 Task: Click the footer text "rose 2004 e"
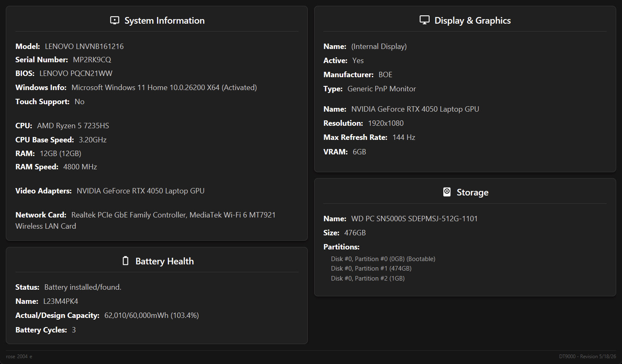click(x=19, y=357)
